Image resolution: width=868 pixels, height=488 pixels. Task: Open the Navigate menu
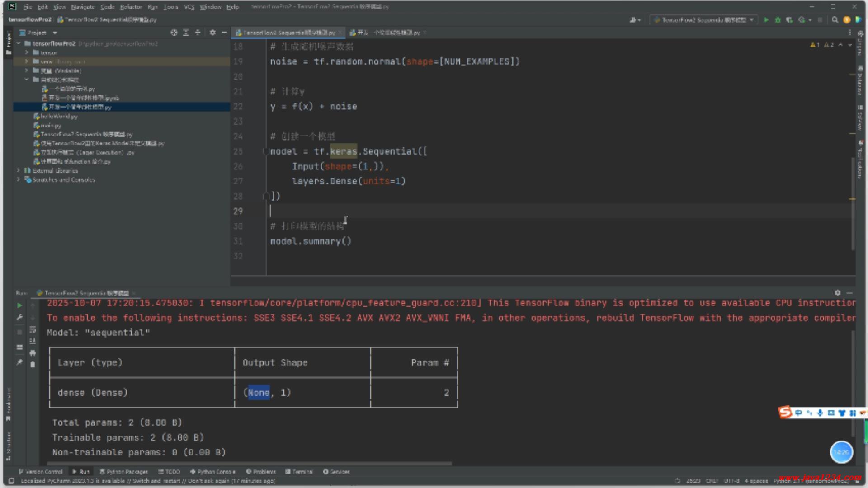coord(83,7)
